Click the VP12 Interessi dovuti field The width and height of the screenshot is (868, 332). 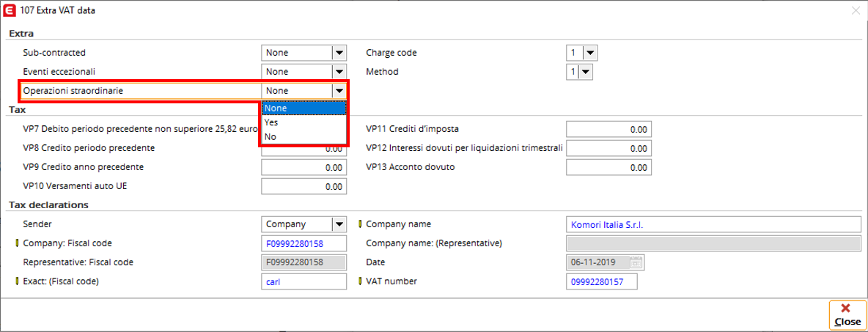[609, 148]
